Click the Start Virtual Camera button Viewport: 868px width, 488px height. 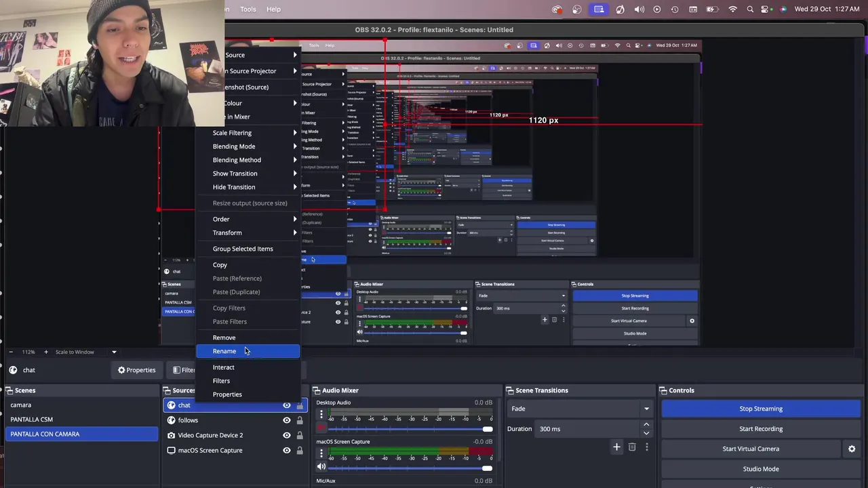[x=751, y=449]
